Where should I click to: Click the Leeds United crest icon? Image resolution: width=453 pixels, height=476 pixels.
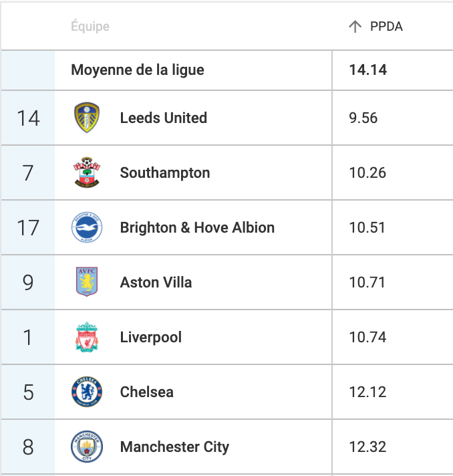tap(87, 118)
